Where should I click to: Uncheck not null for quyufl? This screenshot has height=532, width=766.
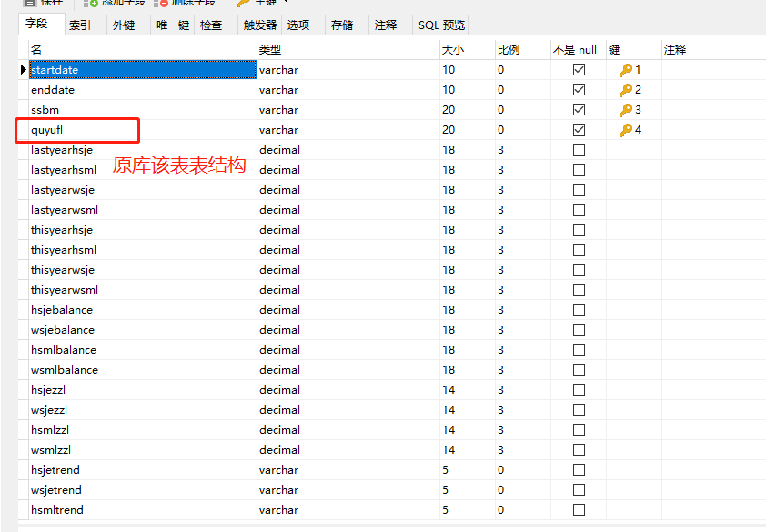579,130
